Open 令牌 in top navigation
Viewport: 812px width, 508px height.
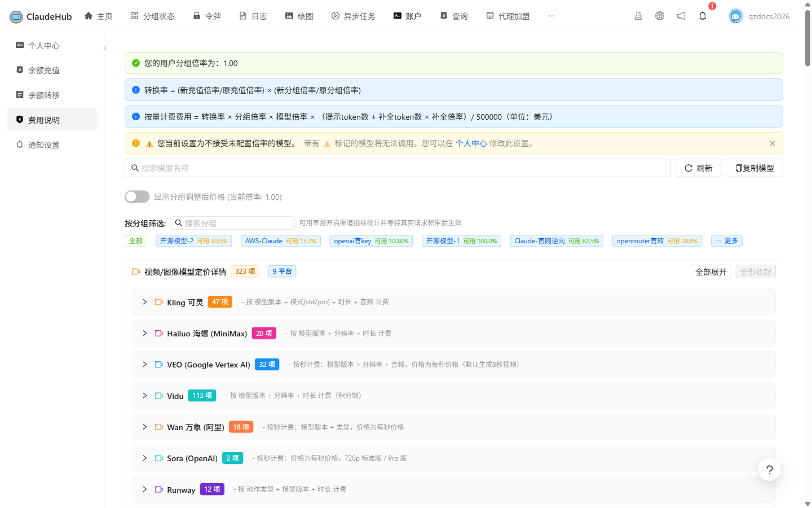[207, 16]
